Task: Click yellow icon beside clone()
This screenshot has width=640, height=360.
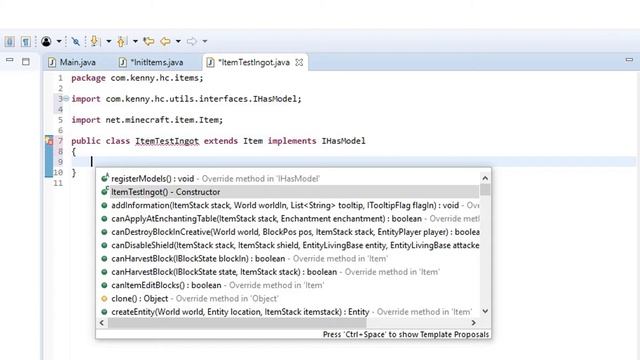Action: pos(104,299)
